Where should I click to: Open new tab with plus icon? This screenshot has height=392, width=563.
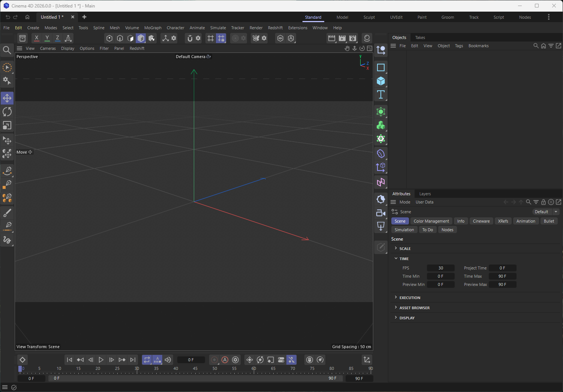pyautogui.click(x=84, y=17)
